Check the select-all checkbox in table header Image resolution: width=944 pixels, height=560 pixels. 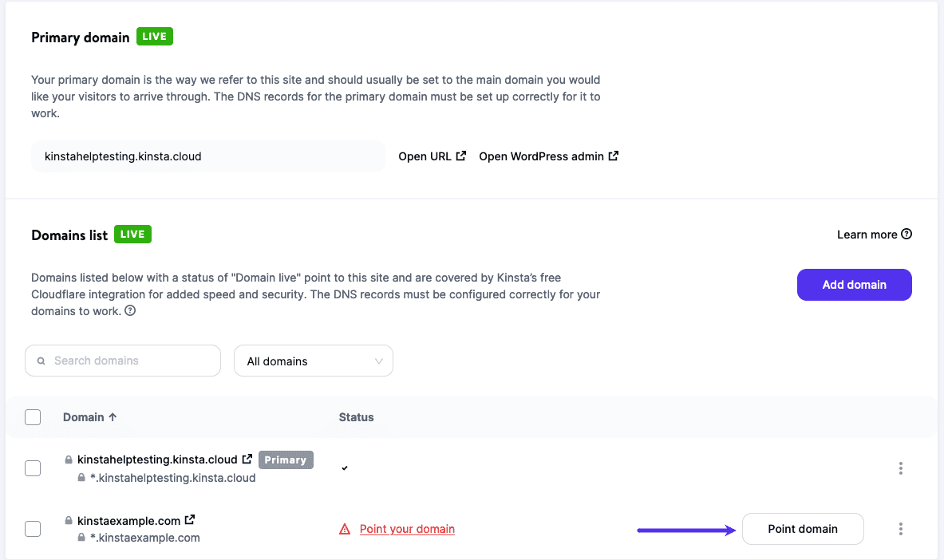coord(33,416)
